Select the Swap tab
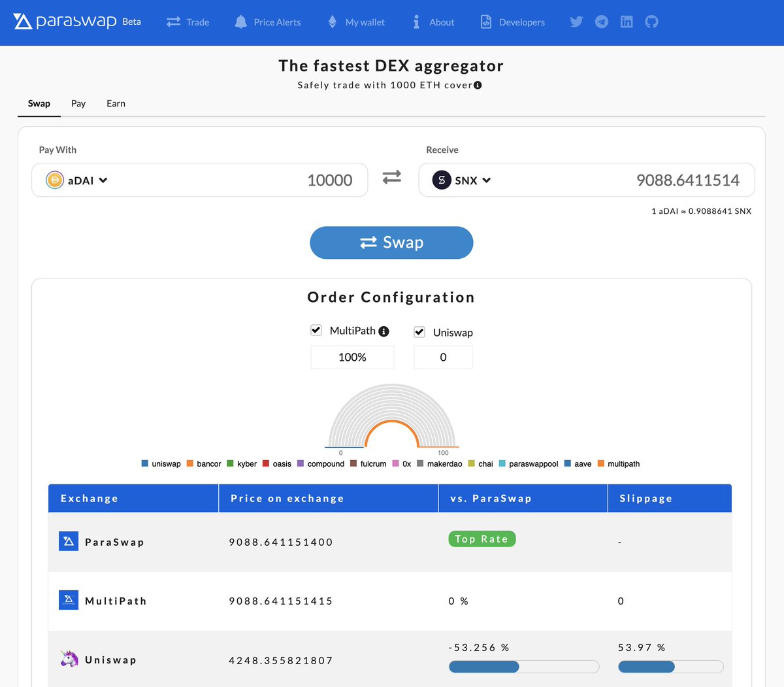Screen dimensions: 784x687 pyautogui.click(x=39, y=103)
